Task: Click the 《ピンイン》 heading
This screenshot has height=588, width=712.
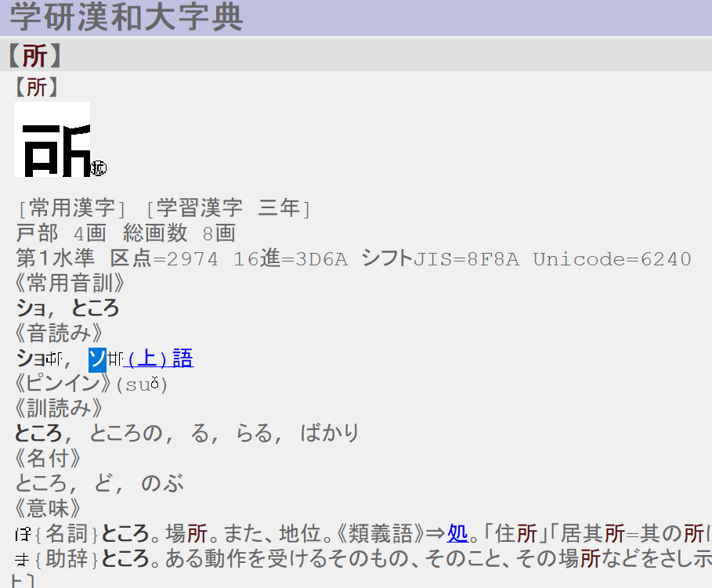Action: [x=63, y=383]
